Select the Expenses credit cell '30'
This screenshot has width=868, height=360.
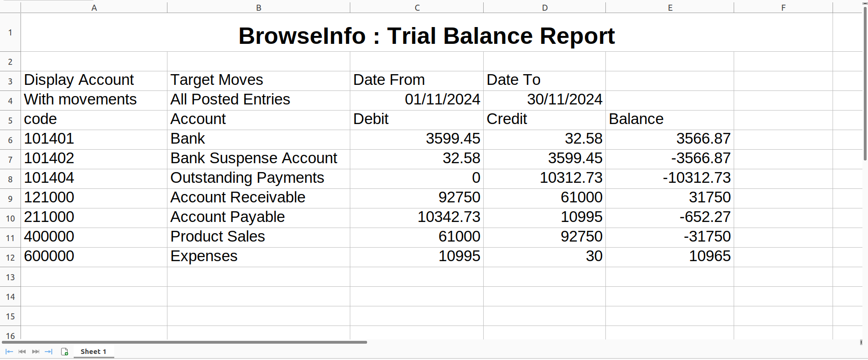pyautogui.click(x=545, y=257)
